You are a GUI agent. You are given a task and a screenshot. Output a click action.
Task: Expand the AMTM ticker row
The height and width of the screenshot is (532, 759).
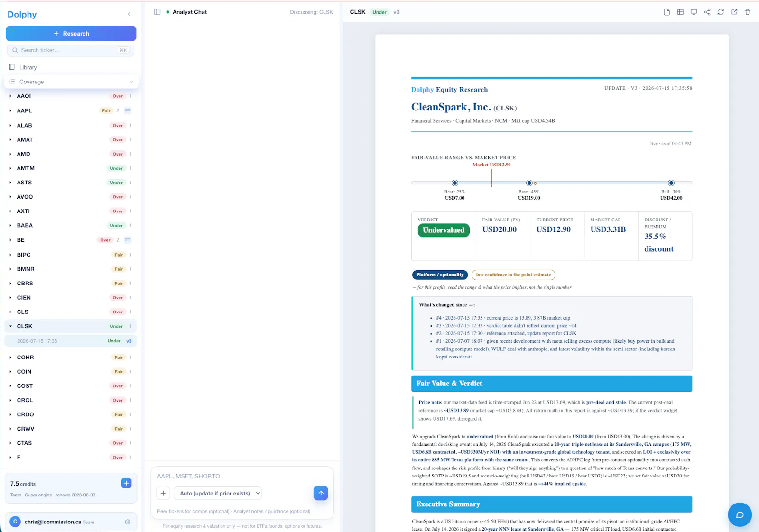point(10,168)
